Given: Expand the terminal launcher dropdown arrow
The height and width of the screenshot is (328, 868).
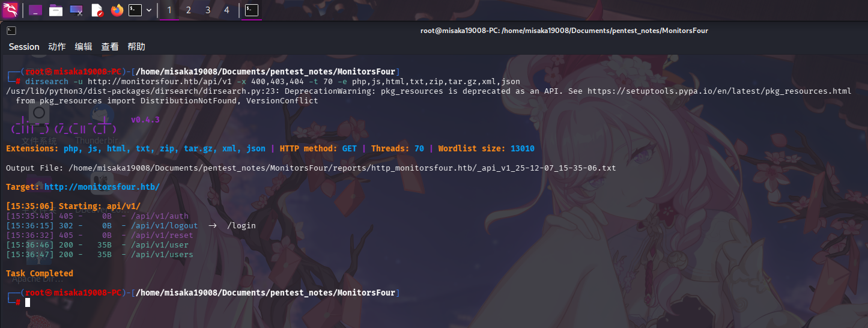Looking at the screenshot, I should click(149, 10).
